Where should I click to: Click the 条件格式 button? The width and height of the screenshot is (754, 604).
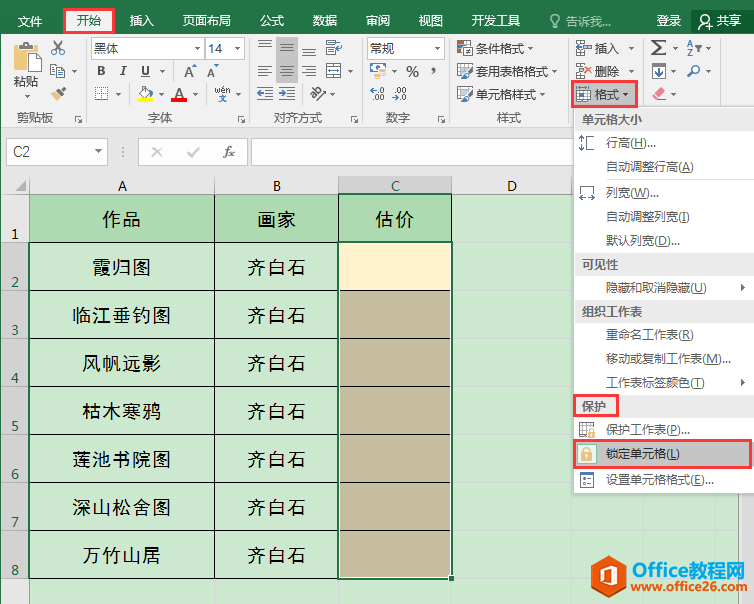tap(496, 48)
